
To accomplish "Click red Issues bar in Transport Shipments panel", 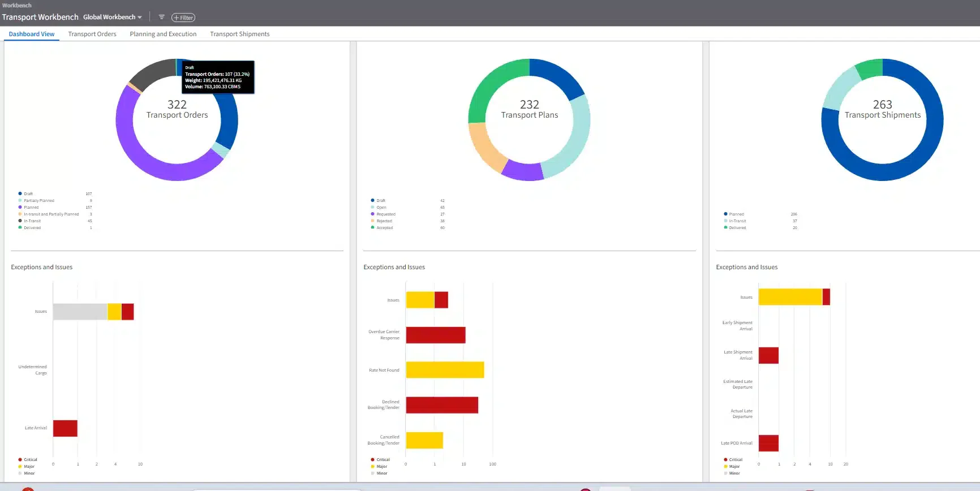I will 826,297.
